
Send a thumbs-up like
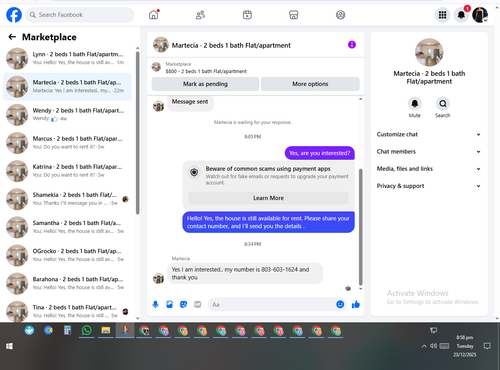356,304
